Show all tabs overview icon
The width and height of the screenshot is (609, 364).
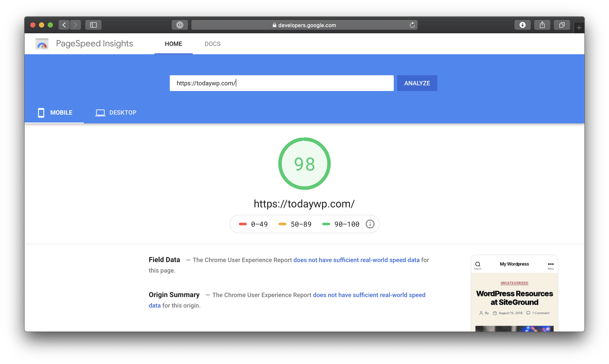tap(562, 25)
